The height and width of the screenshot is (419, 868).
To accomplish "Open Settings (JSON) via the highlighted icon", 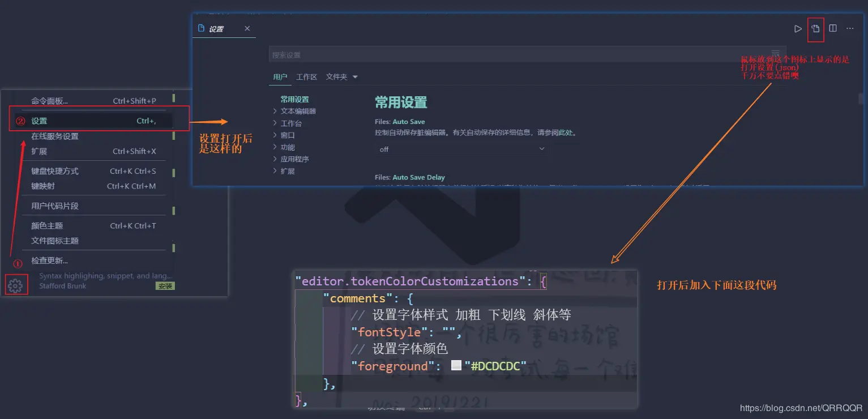I will coord(815,29).
